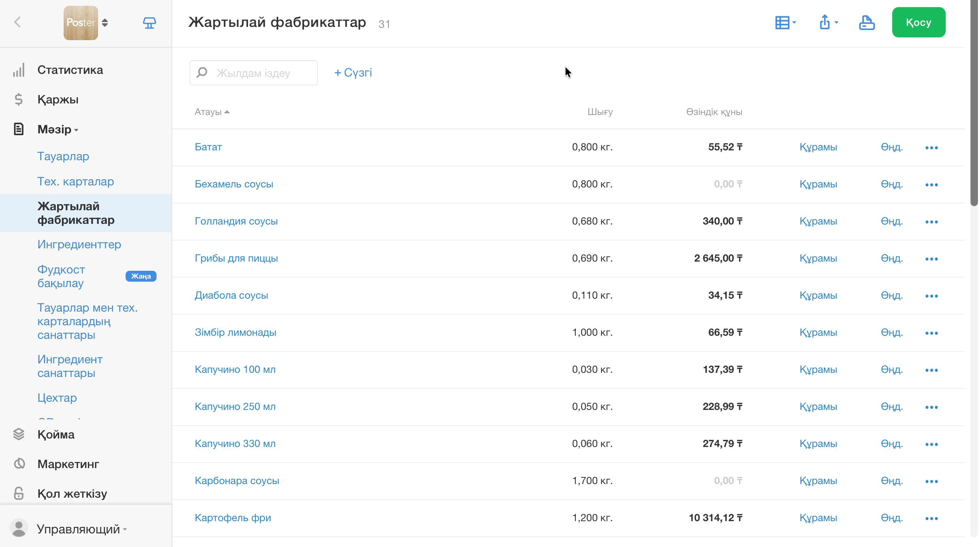The height and width of the screenshot is (547, 980).
Task: Open the Қол жеткізу section
Action: coord(72,494)
